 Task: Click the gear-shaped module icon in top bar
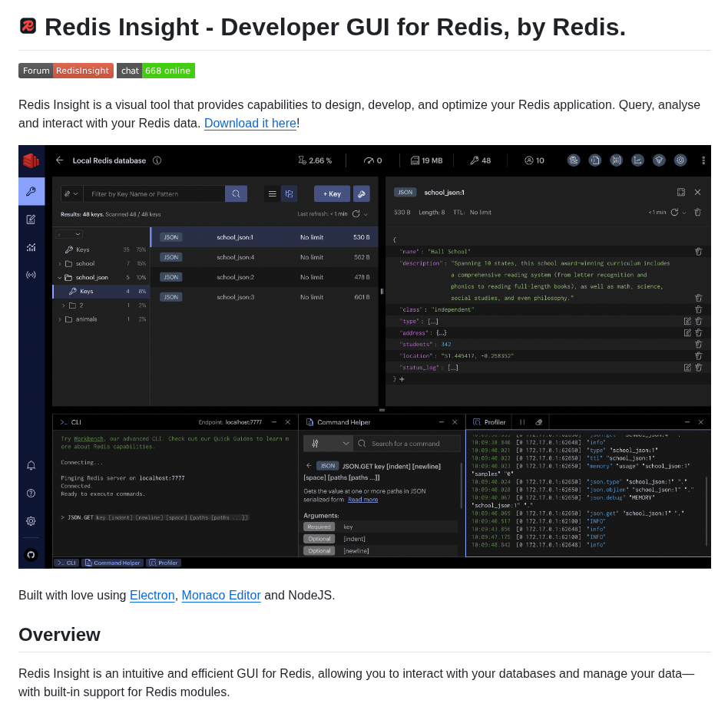[680, 160]
